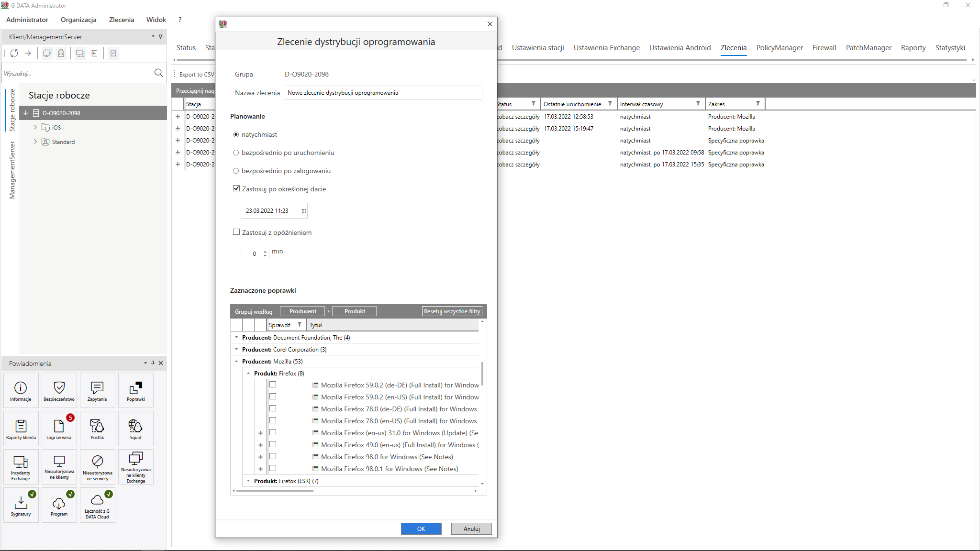Open the Logi serwera tile
980x551 pixels.
coord(59,429)
